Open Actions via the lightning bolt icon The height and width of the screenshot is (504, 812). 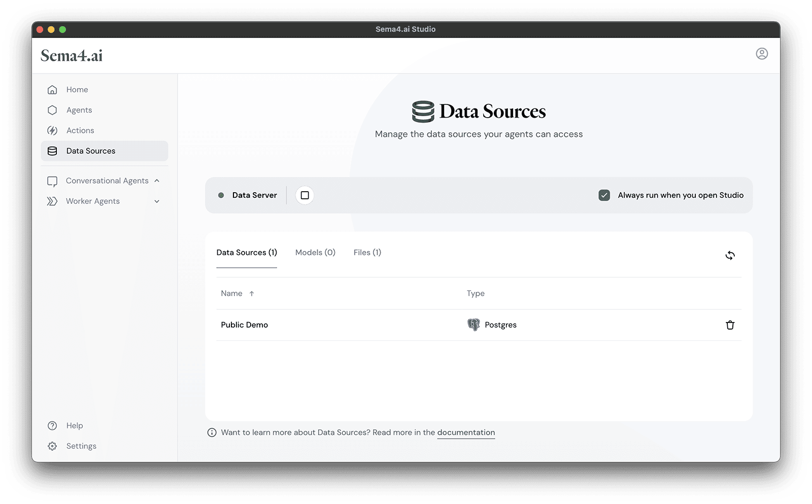[52, 130]
